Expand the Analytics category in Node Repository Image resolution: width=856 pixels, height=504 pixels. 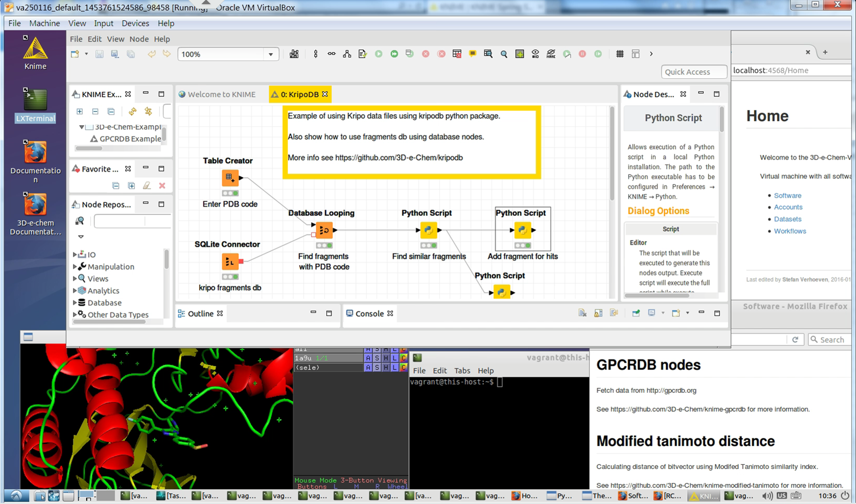click(x=75, y=291)
